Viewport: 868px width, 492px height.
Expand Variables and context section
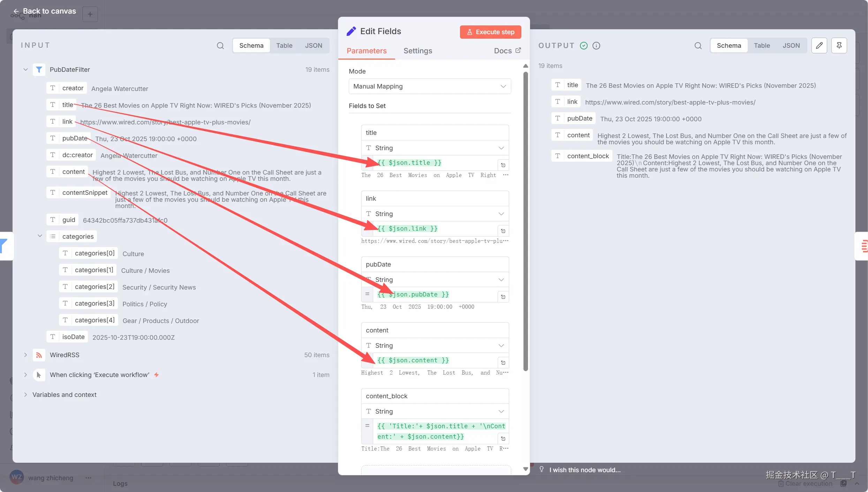25,395
